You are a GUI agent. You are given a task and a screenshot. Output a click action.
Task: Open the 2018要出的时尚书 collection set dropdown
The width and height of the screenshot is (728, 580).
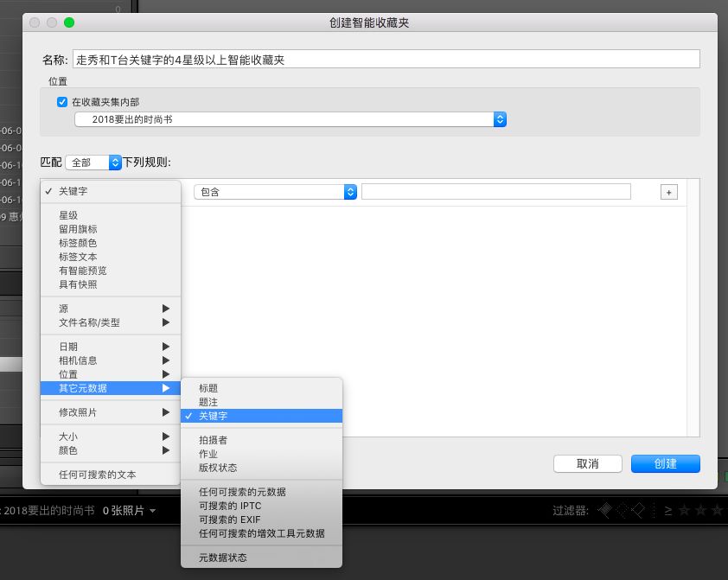coord(290,119)
